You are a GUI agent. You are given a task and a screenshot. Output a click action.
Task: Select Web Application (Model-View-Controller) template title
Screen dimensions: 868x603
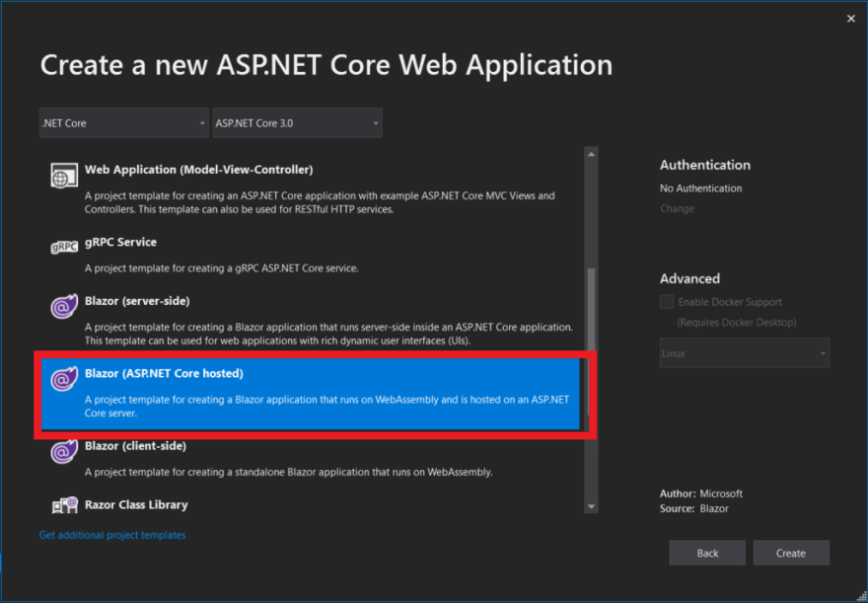[198, 170]
